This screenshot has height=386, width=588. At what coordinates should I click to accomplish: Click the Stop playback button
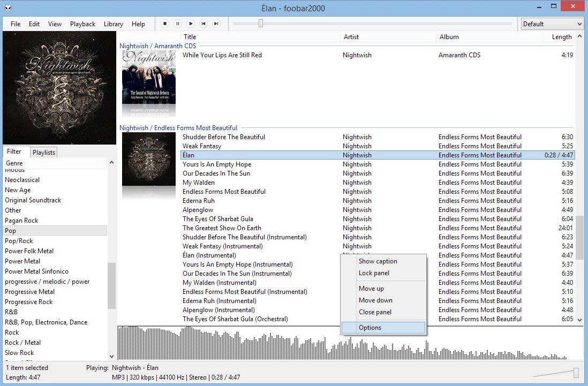click(164, 24)
